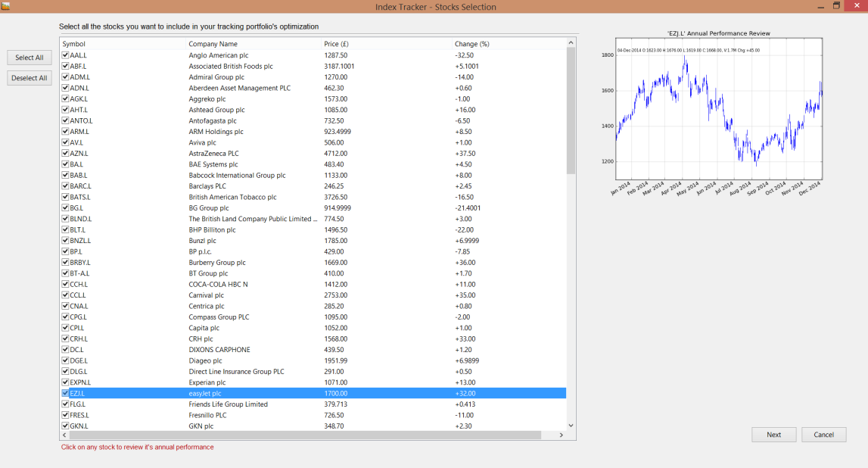The image size is (868, 468).
Task: Click the Next button
Action: [774, 435]
